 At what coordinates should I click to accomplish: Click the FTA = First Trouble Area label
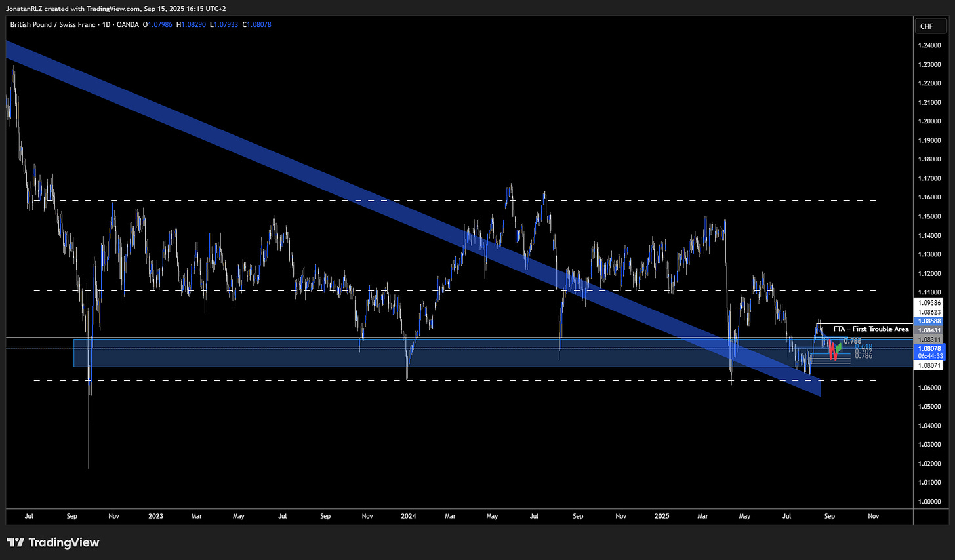point(871,329)
